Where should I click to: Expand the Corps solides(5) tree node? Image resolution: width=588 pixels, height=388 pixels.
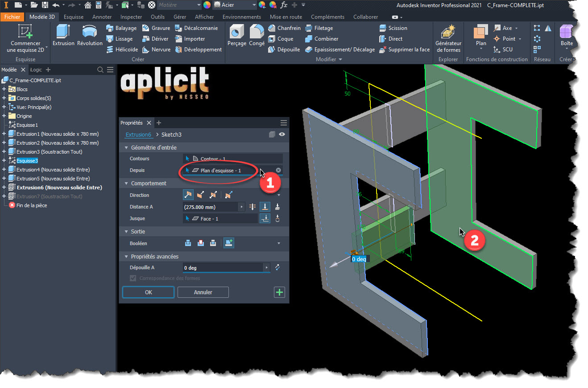point(4,98)
